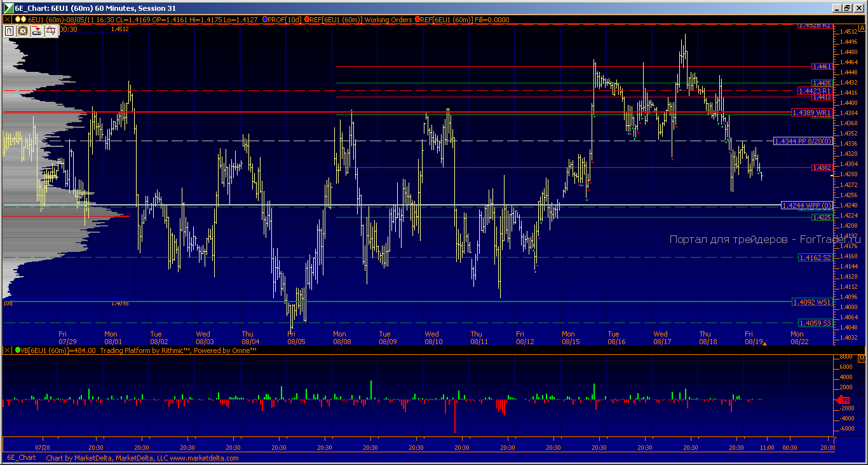Click the clock settings toolbar icon
Screen dimensions: 868x465
(x=23, y=30)
